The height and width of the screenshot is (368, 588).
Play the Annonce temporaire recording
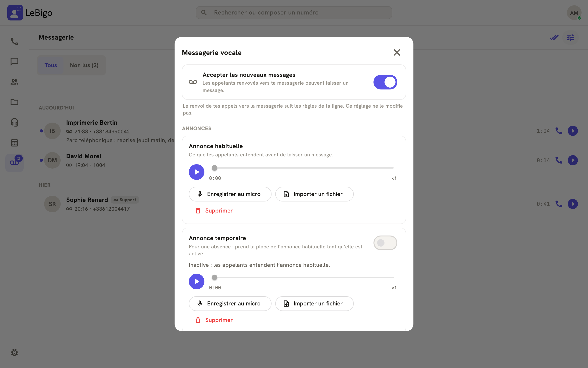(x=197, y=282)
